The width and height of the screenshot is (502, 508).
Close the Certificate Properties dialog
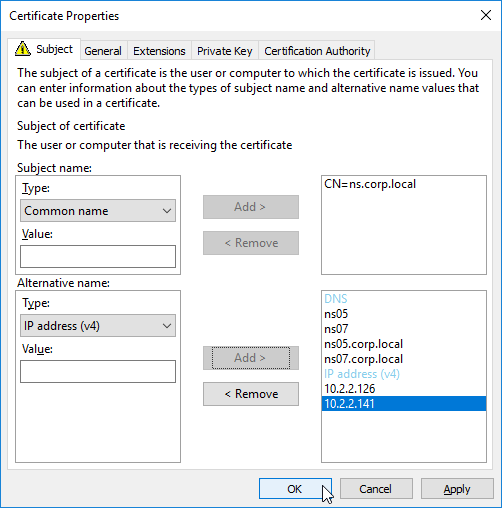pyautogui.click(x=486, y=15)
